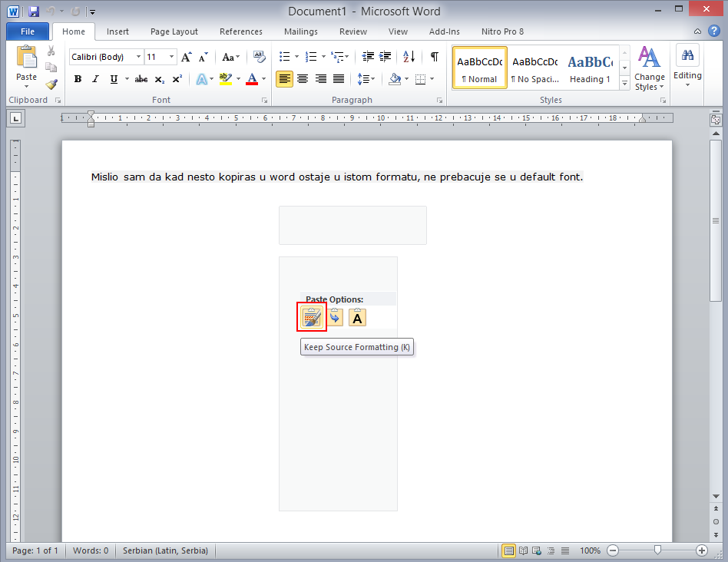Click the Shrink Font icon
The width and height of the screenshot is (728, 562).
[x=203, y=57]
